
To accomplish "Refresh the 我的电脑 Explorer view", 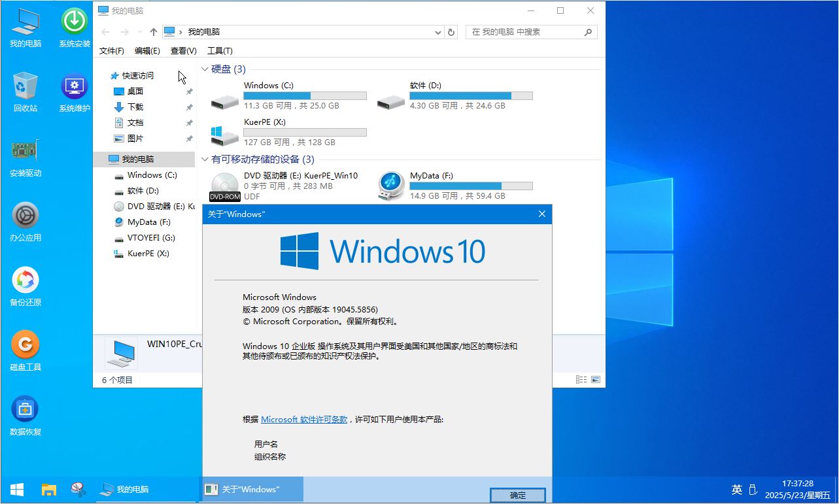I will coord(451,32).
